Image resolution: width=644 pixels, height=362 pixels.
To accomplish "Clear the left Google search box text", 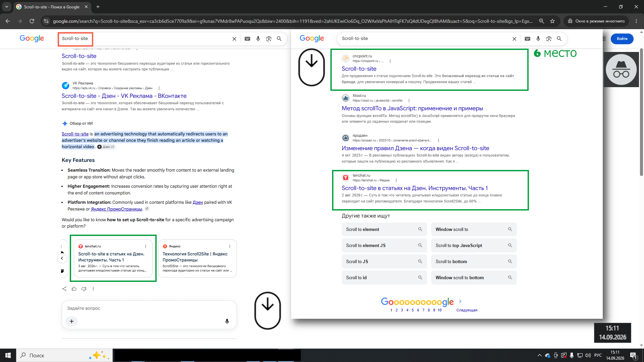I will click(x=234, y=39).
